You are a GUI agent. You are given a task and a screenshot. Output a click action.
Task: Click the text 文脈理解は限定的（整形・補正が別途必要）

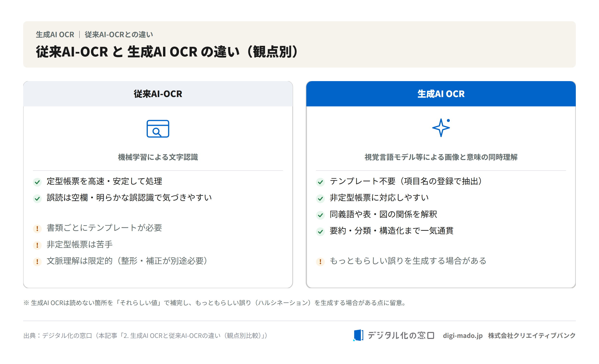(x=128, y=261)
